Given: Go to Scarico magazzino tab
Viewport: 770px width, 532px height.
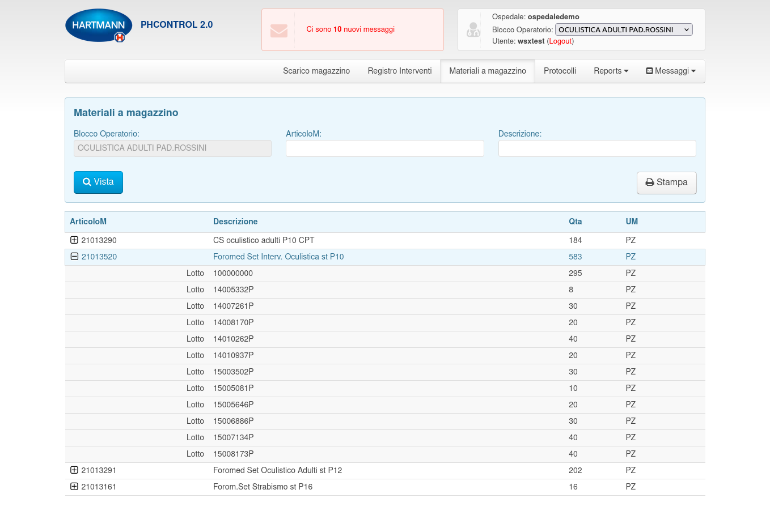Looking at the screenshot, I should point(316,71).
